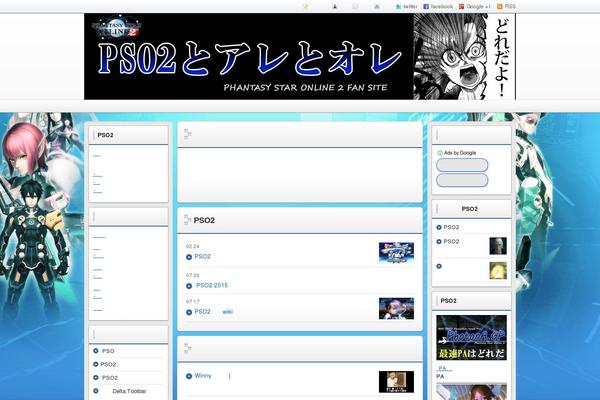Open the twitter share link
Viewport: 600px width, 400px height.
pos(406,7)
